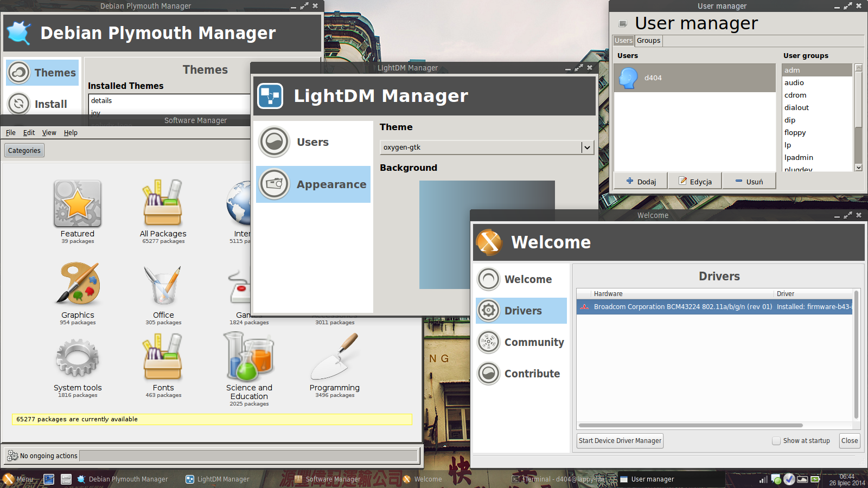Open the Install section in Plymouth Manager

pos(42,104)
